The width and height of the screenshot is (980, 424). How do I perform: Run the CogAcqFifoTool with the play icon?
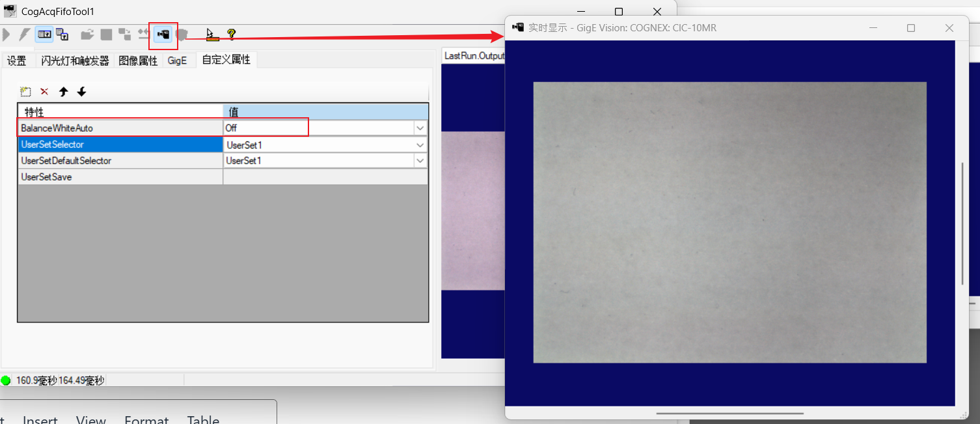(6, 35)
